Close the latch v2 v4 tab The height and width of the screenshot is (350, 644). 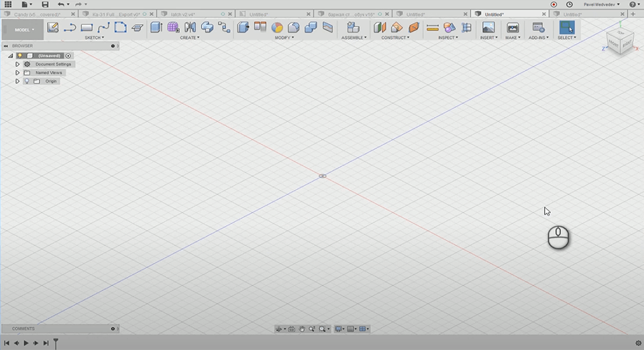(x=230, y=14)
